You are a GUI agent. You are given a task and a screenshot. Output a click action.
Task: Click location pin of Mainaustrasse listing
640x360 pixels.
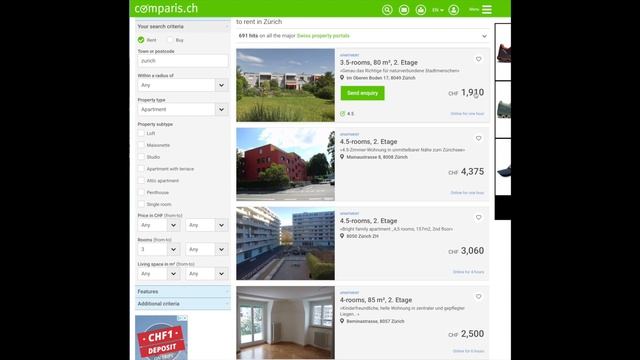tap(342, 157)
